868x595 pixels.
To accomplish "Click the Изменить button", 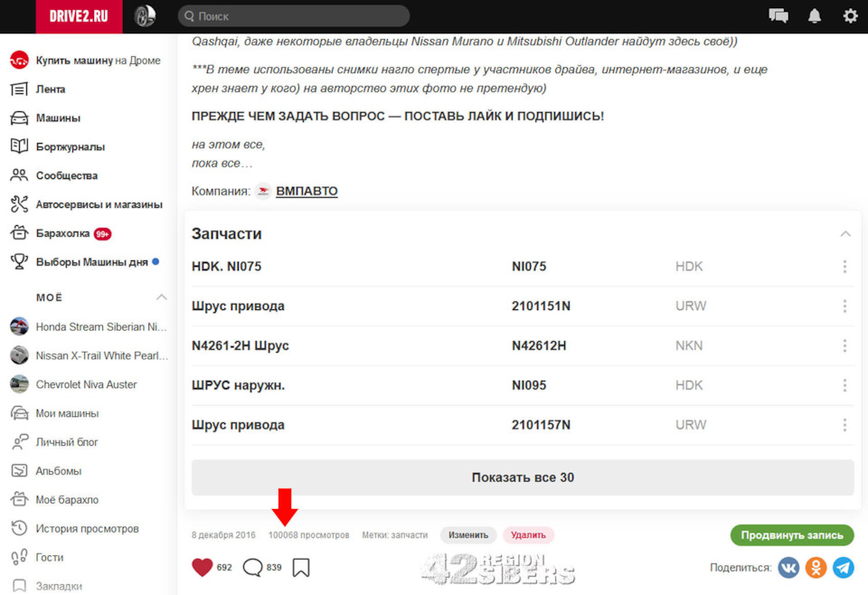I will pyautogui.click(x=468, y=535).
